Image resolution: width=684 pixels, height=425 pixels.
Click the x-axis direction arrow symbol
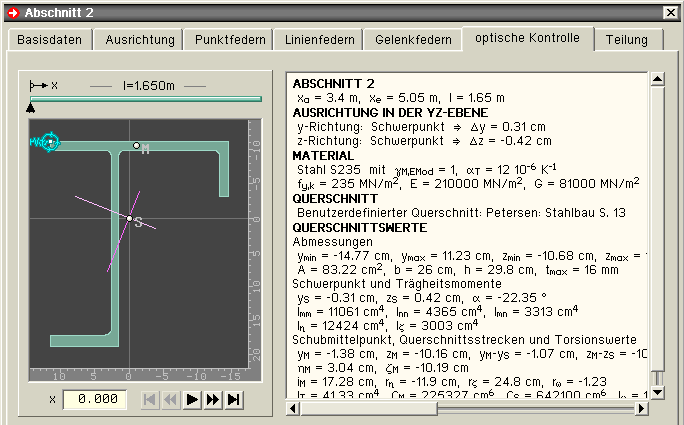click(39, 86)
